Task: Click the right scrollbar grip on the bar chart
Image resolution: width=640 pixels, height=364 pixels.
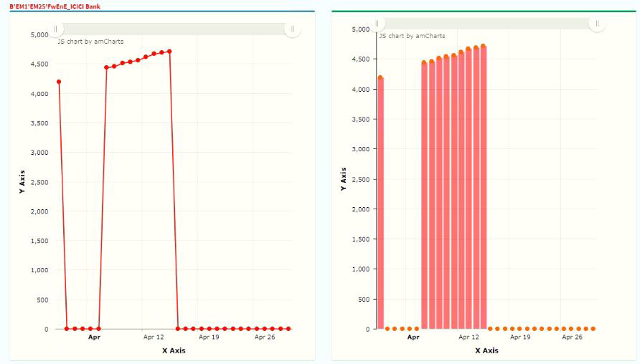Action: [598, 24]
